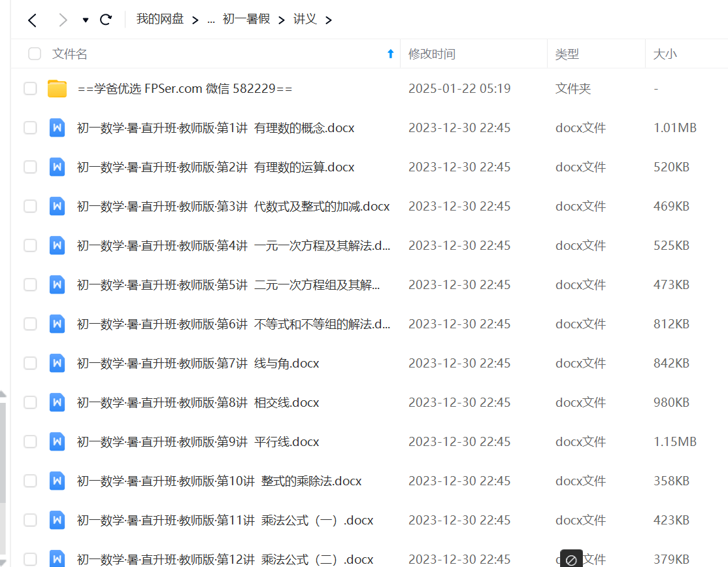The image size is (728, 567).
Task: Check the 第7讲 线与角 checkbox
Action: point(30,364)
